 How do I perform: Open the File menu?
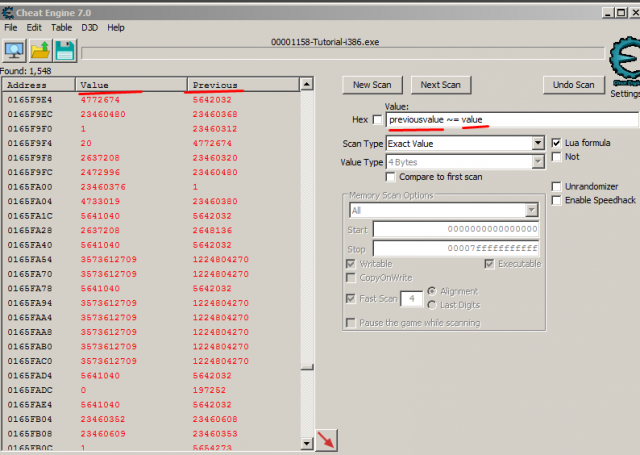click(x=11, y=27)
